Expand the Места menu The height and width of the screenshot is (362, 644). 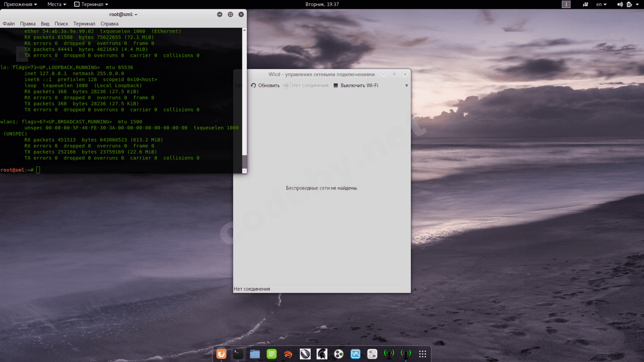pos(56,4)
